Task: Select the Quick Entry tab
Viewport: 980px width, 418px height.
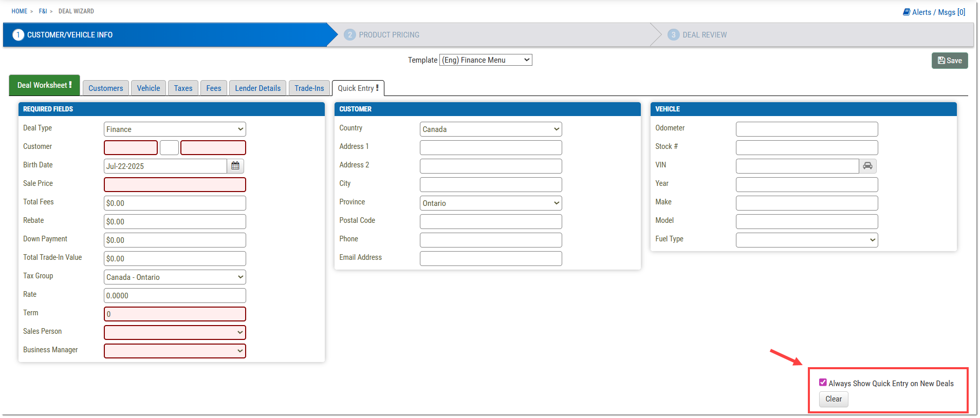Action: tap(358, 88)
